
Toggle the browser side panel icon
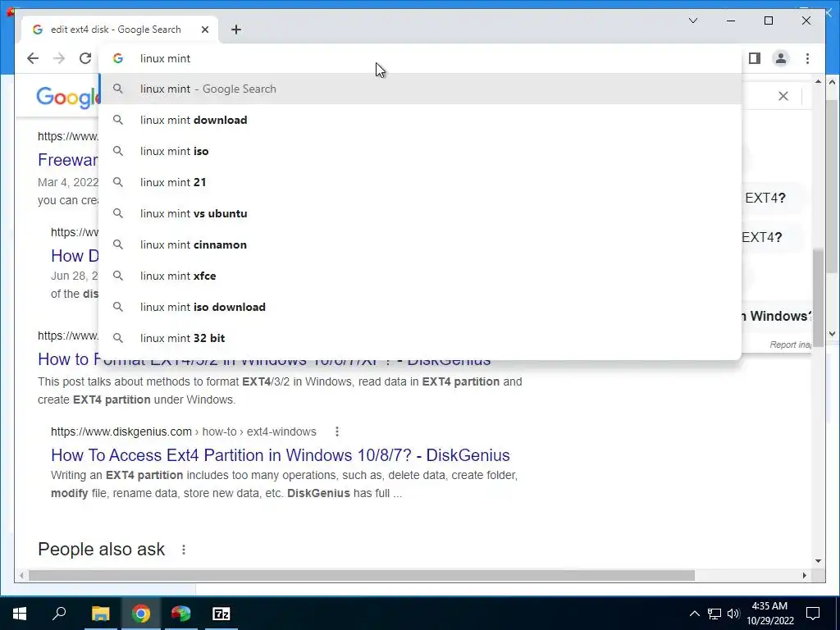click(x=755, y=58)
